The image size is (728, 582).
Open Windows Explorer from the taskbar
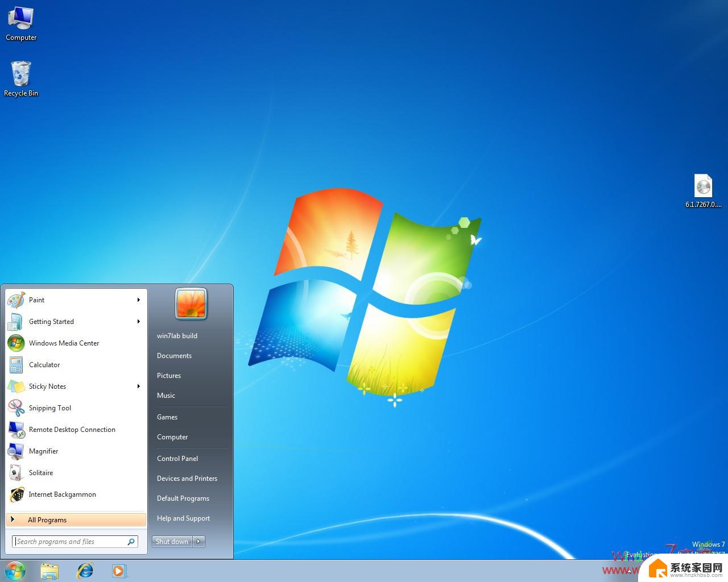49,571
